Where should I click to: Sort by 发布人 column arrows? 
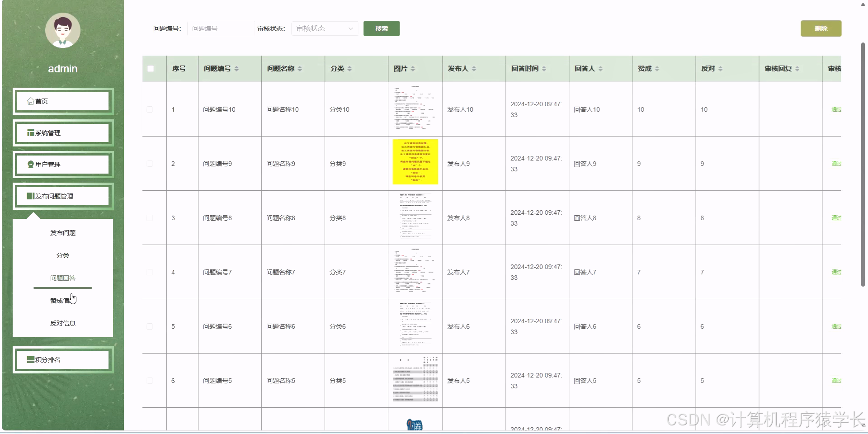coord(474,69)
